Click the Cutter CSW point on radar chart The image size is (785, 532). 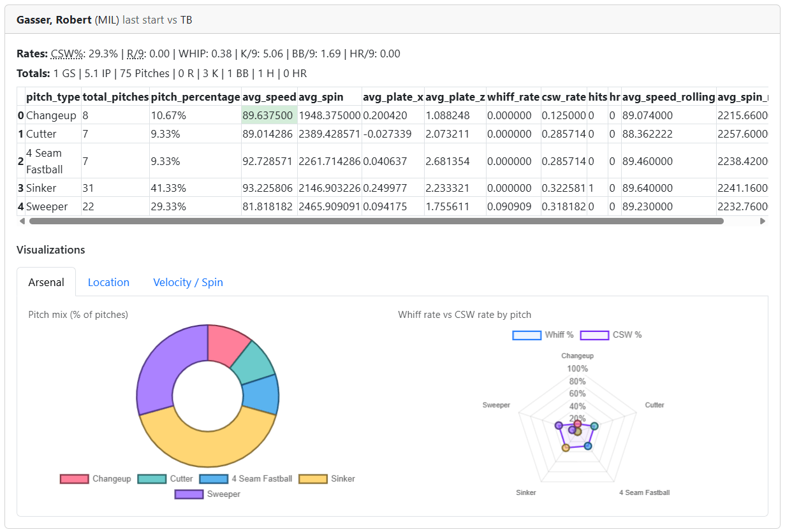click(x=594, y=426)
